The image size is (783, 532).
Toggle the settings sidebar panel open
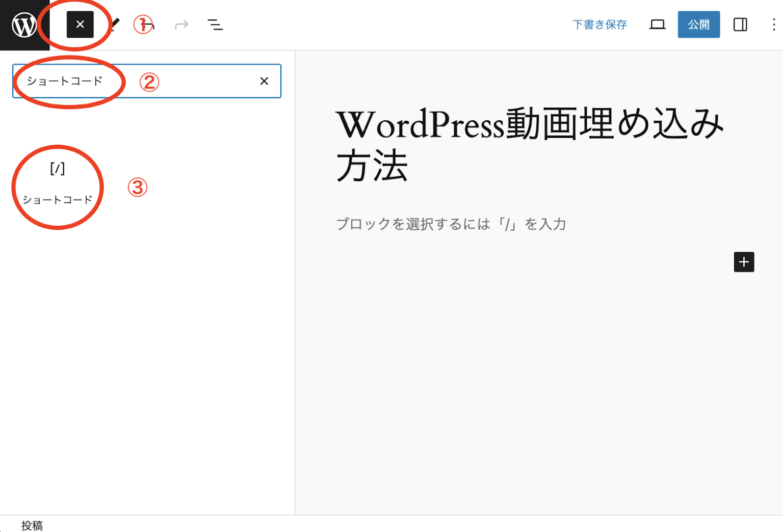click(740, 24)
